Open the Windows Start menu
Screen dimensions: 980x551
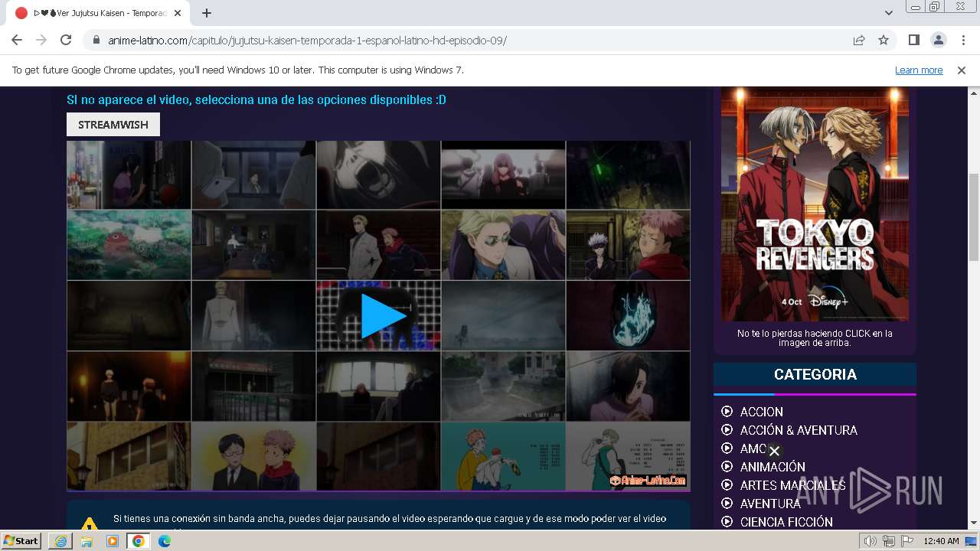[x=21, y=541]
